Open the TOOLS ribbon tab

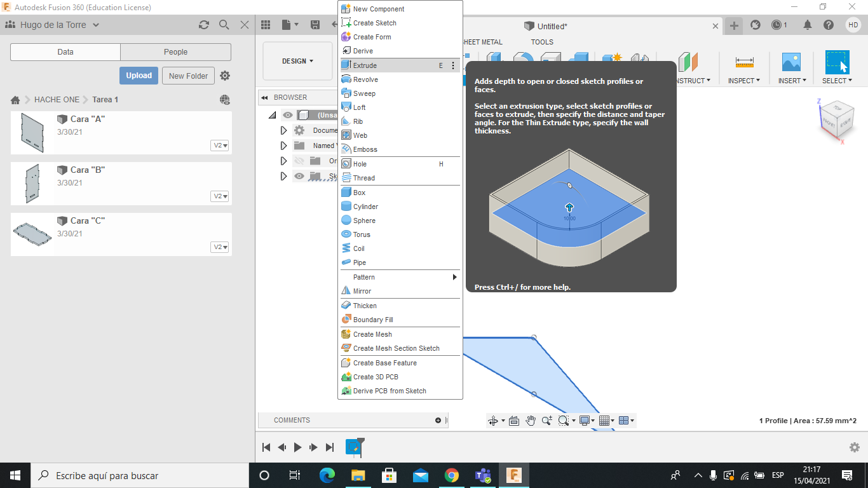(542, 42)
